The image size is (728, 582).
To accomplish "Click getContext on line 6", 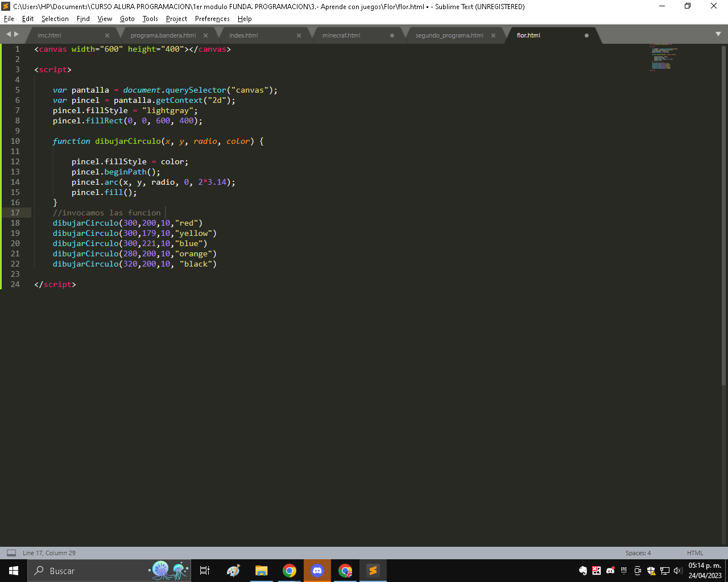I will tap(179, 100).
